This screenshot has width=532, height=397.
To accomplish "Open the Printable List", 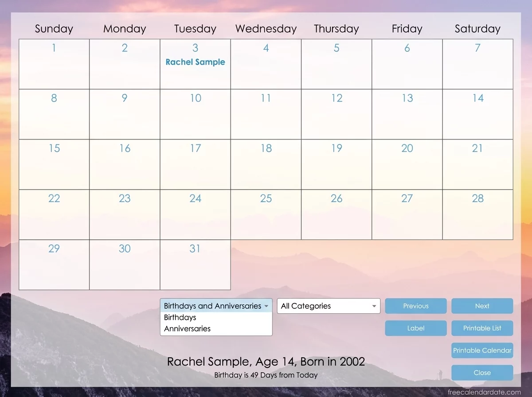I will click(x=482, y=328).
